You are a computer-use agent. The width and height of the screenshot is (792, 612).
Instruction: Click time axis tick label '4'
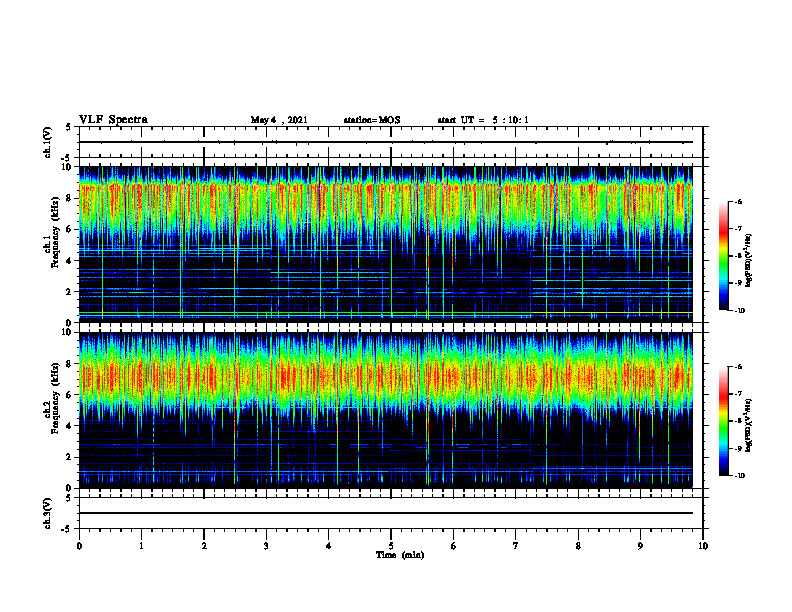329,546
